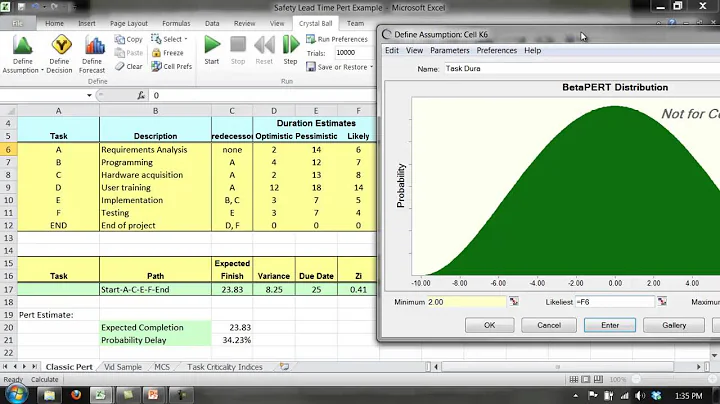This screenshot has height=404, width=720.
Task: Click the Step simulation icon
Action: point(291,45)
